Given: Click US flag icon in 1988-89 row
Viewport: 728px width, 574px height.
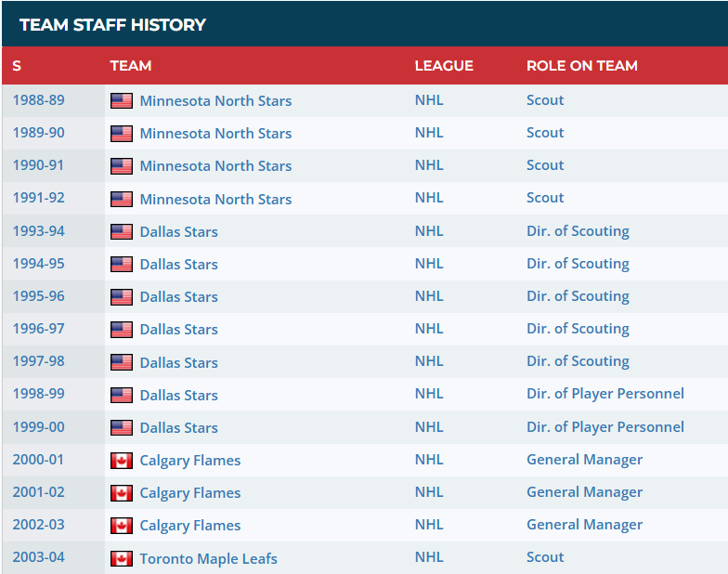Looking at the screenshot, I should pyautogui.click(x=122, y=100).
